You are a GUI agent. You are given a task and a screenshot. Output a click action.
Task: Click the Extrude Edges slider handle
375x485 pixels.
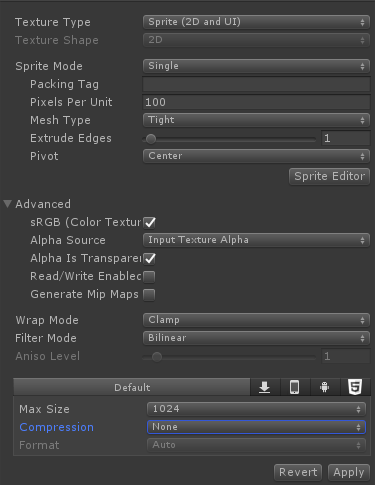[151, 139]
